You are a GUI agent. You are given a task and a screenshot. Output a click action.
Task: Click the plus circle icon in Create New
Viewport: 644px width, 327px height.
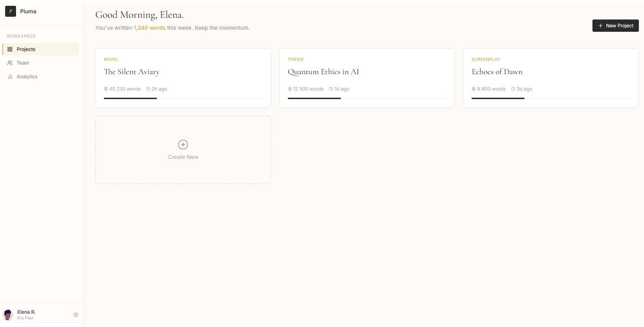[x=183, y=145]
